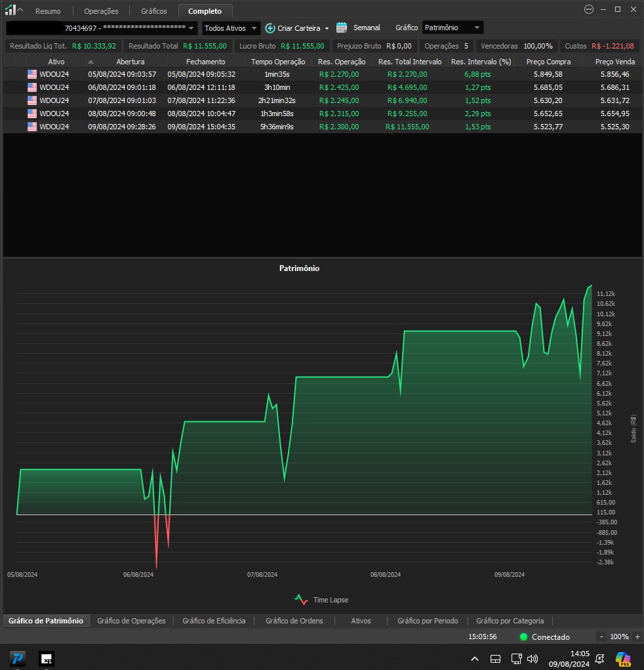Open the three-dots options menu icon
644x670 pixels.
click(x=588, y=9)
